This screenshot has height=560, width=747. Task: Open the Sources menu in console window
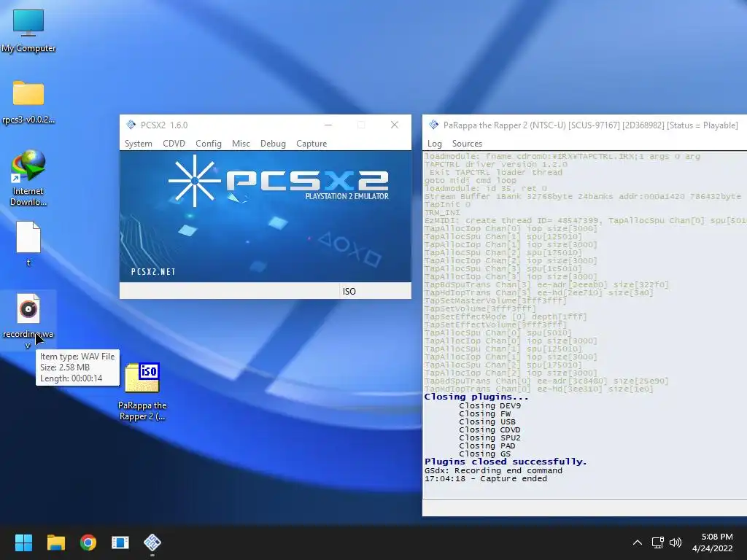(467, 144)
